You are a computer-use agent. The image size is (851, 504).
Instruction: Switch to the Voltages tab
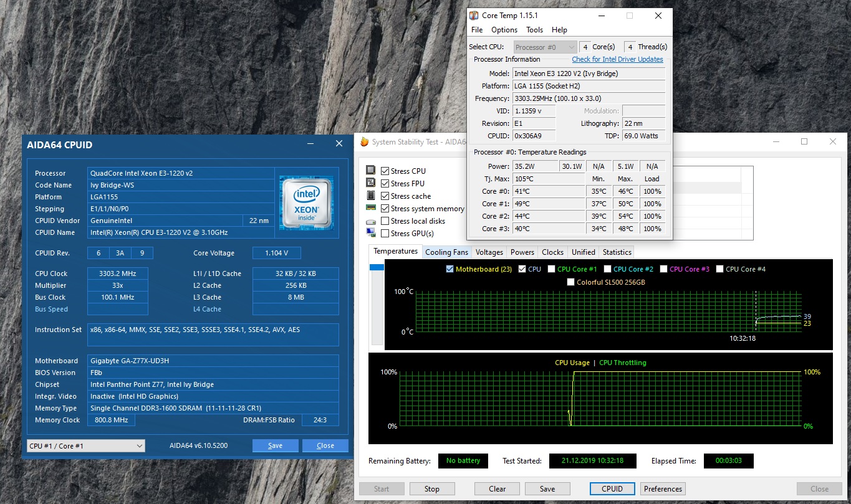(x=489, y=252)
